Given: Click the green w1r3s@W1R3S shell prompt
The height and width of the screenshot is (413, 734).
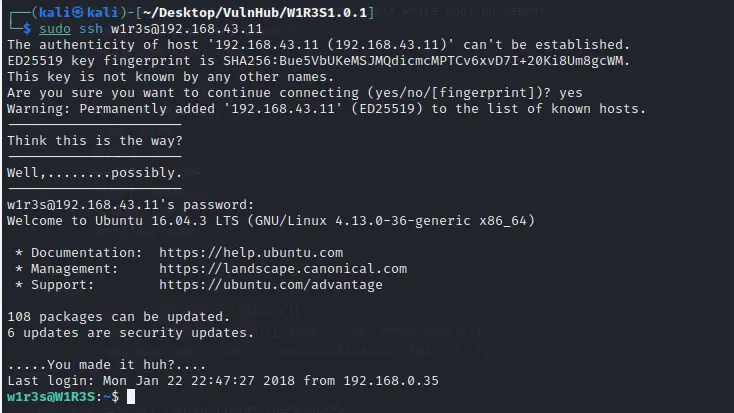Looking at the screenshot, I should 58,397.
